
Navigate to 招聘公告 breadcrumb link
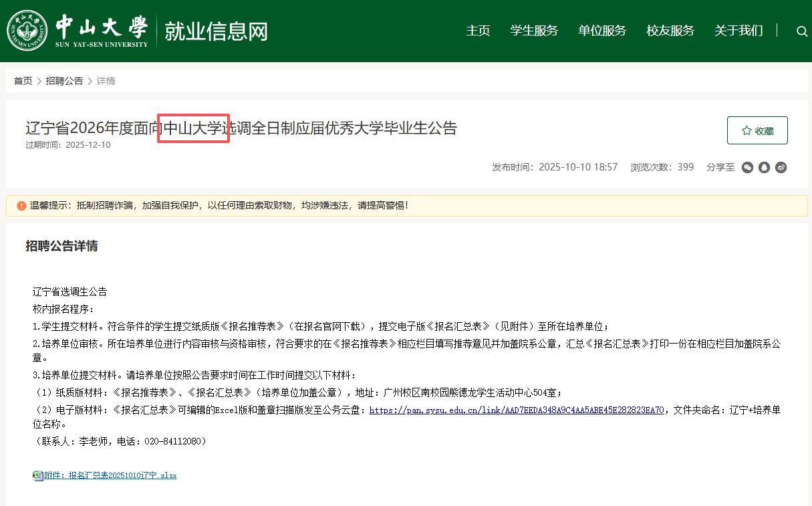[64, 81]
